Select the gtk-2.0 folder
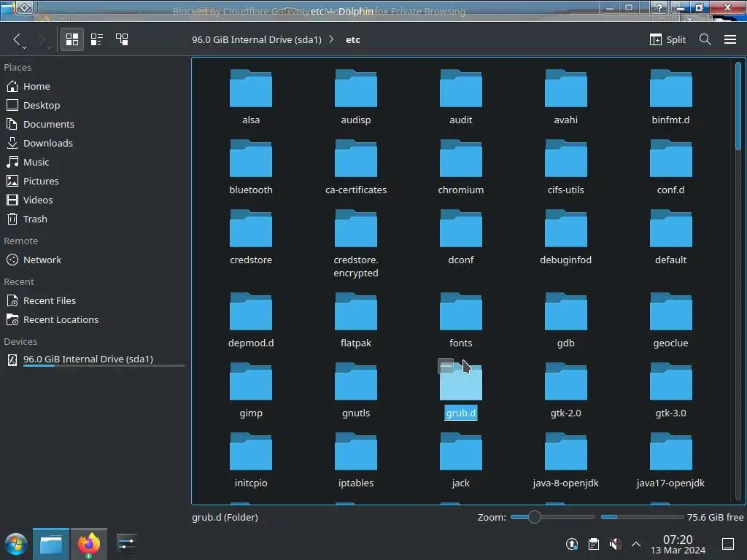The width and height of the screenshot is (747, 560). click(565, 391)
